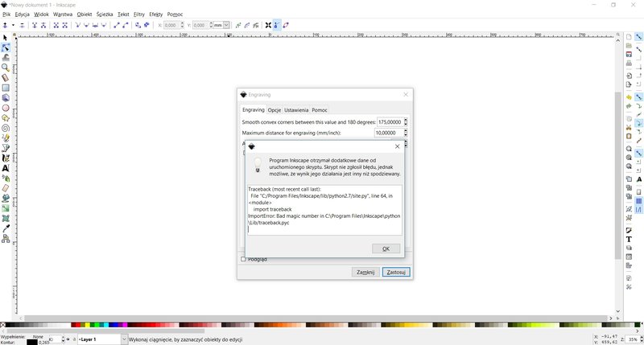Select the Tweak tool

[6, 57]
